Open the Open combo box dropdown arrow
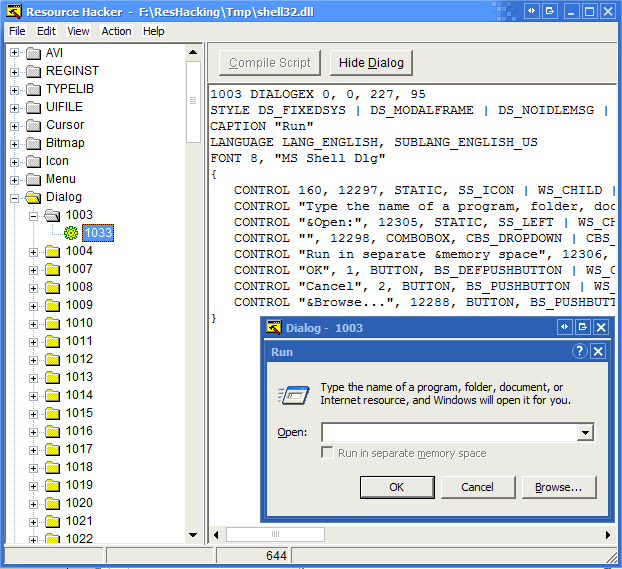This screenshot has height=569, width=622. tap(585, 432)
